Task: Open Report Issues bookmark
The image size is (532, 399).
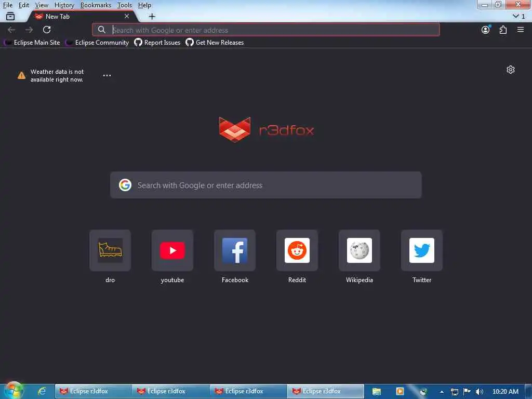Action: (157, 43)
